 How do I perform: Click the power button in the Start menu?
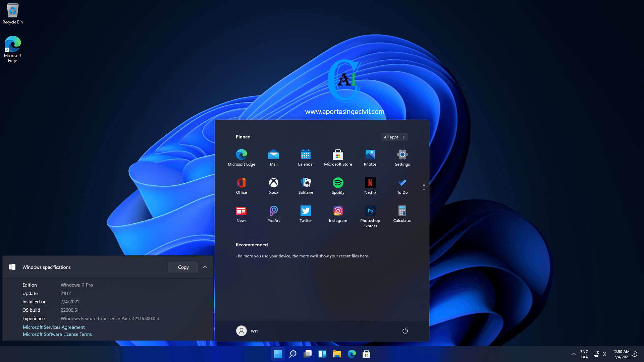click(405, 331)
